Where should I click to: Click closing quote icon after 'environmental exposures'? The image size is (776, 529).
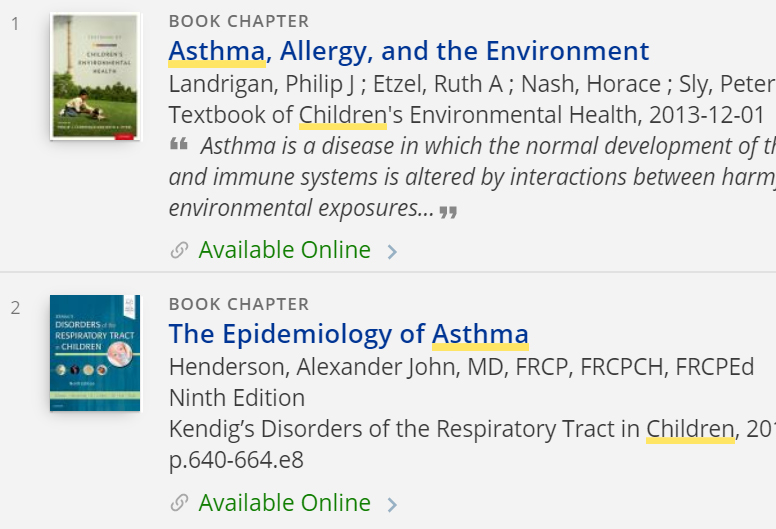[448, 212]
